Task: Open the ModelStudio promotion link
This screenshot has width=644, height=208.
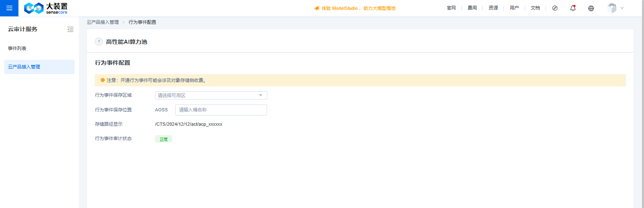Action: 359,8
